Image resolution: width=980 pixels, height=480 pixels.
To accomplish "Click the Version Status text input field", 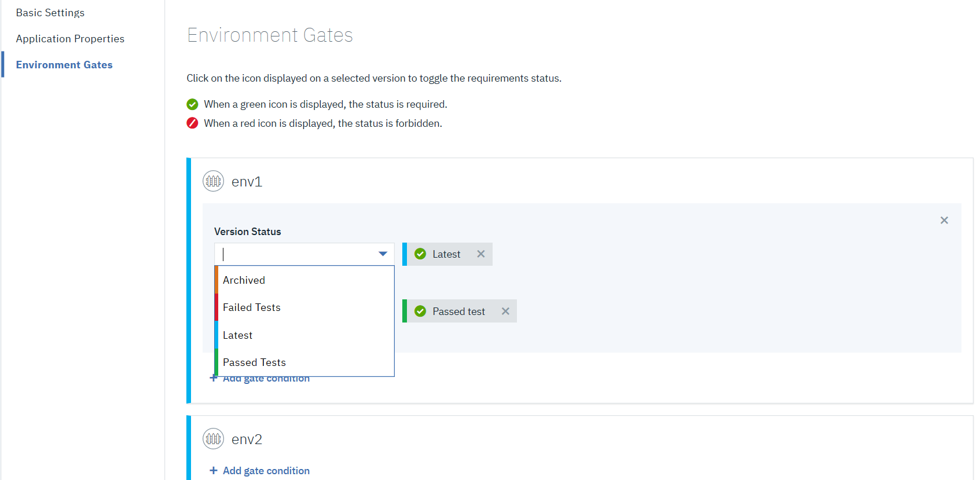I will click(295, 254).
